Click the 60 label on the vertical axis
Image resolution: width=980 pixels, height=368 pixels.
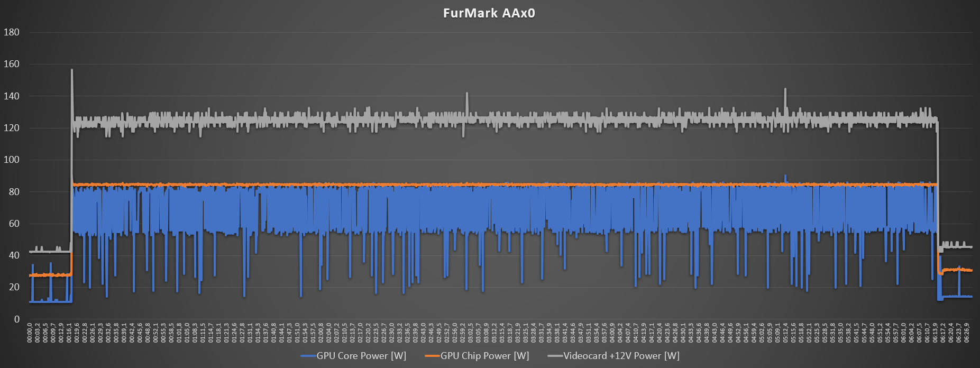point(14,224)
